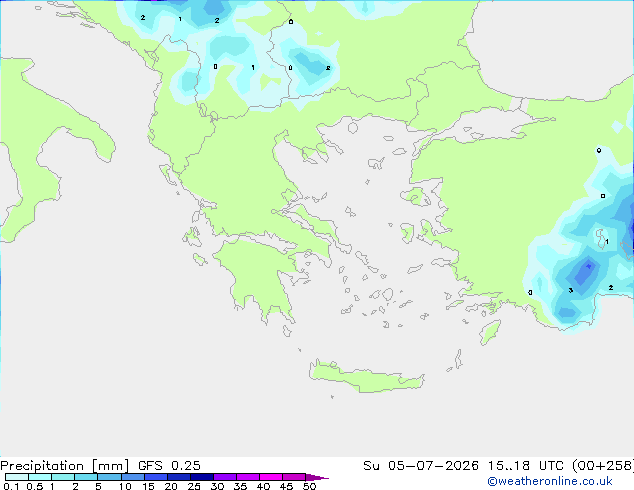The width and height of the screenshot is (634, 490).
Task: Click the legend scale label '40'
Action: click(x=263, y=486)
